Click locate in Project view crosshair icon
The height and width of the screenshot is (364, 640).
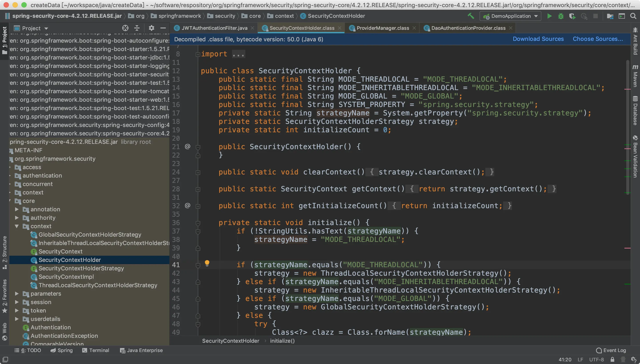click(x=125, y=28)
